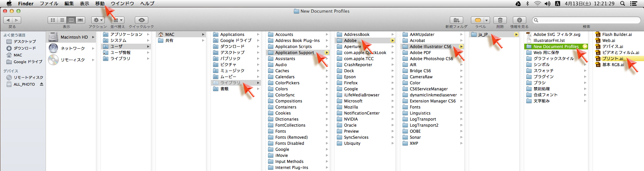Open the 表示 menu
This screenshot has width=644, height=171.
point(85,3)
